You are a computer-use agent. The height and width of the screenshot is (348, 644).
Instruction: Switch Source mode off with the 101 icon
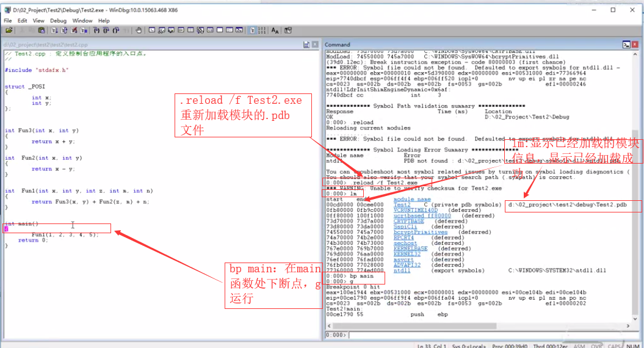262,31
